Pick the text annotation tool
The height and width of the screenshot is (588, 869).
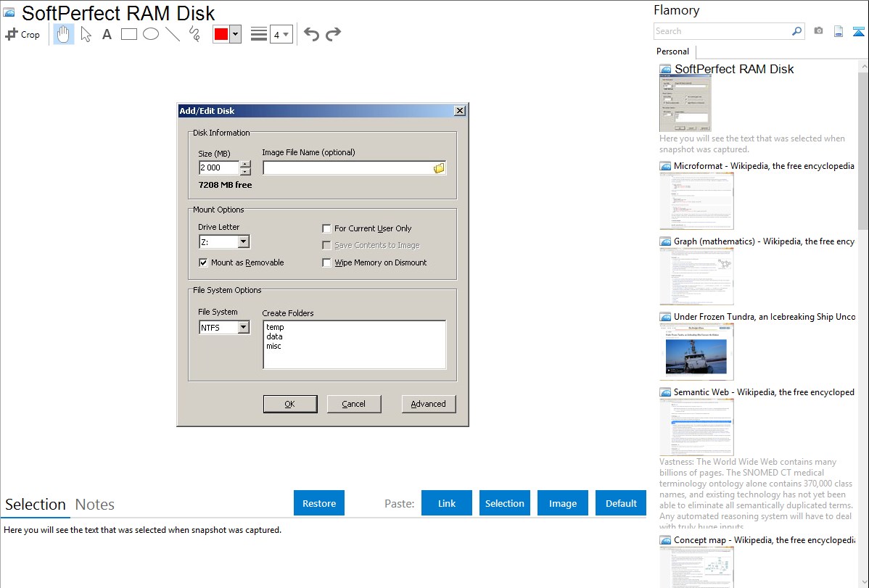(107, 34)
